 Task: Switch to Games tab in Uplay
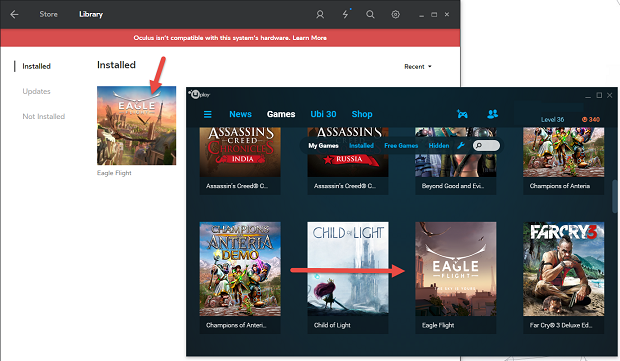click(x=281, y=114)
